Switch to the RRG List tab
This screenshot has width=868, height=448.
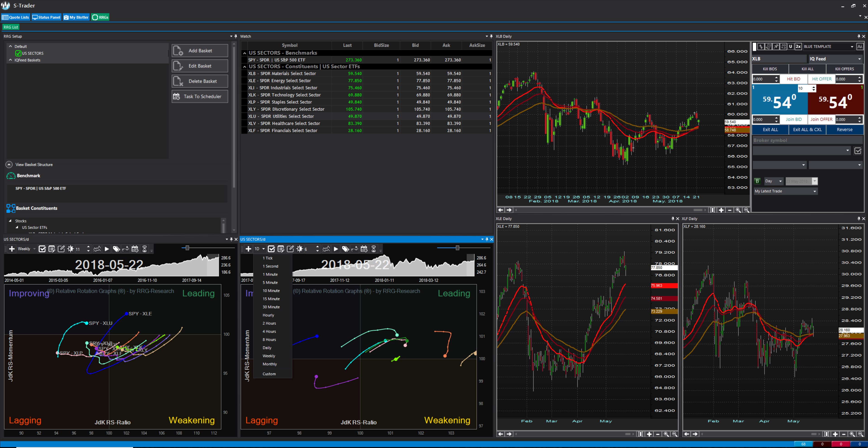point(11,27)
